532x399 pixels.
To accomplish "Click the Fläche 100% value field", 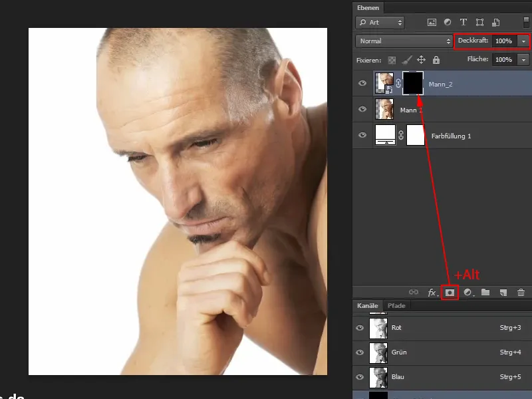I will [504, 60].
